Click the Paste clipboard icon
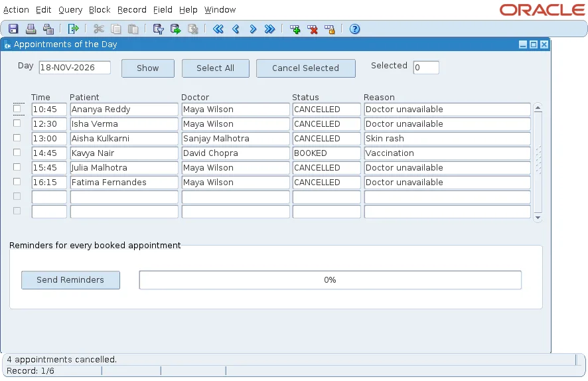Image resolution: width=588 pixels, height=381 pixels. (133, 29)
